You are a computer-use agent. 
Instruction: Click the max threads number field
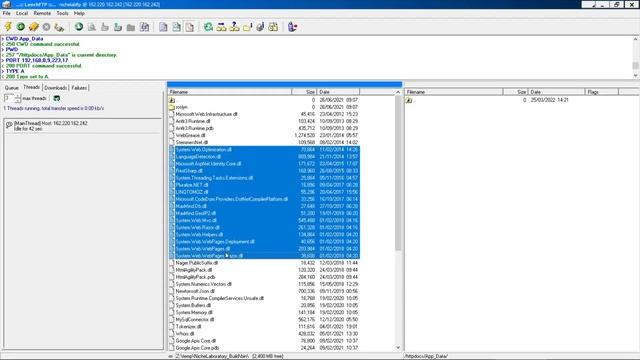[x=9, y=98]
